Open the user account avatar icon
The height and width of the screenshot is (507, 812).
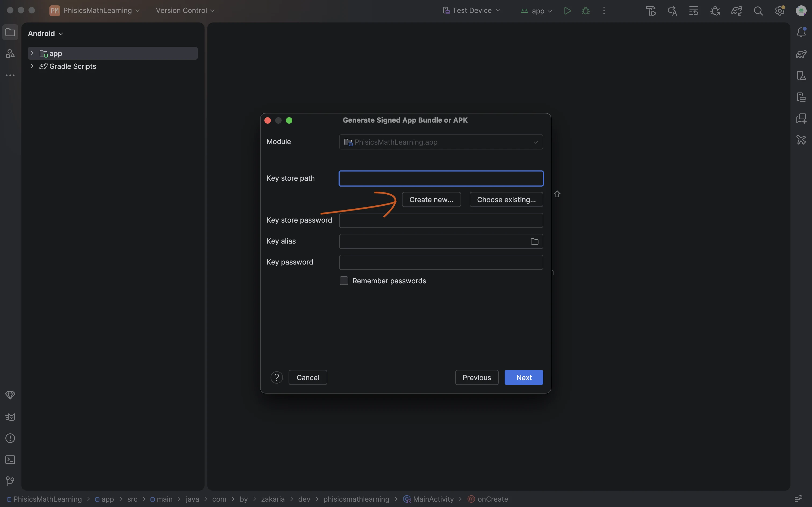(x=801, y=11)
